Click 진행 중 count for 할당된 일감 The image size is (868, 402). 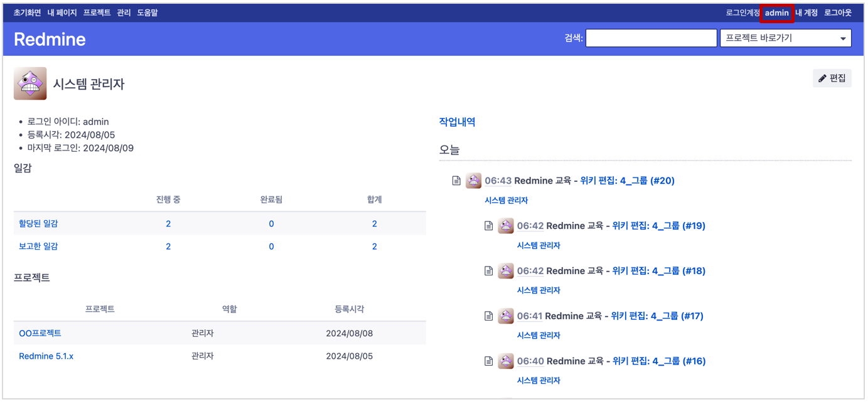pos(168,224)
